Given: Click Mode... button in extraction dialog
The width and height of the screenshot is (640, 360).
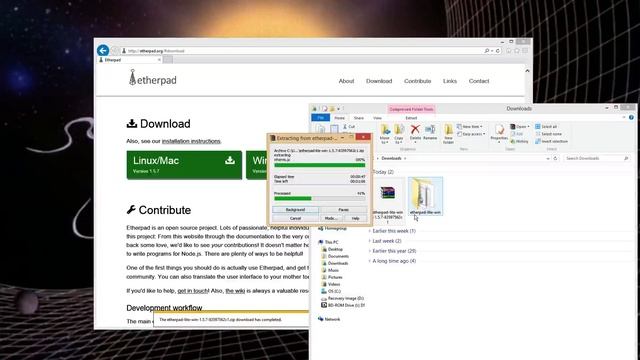Looking at the screenshot, I should 331,218.
